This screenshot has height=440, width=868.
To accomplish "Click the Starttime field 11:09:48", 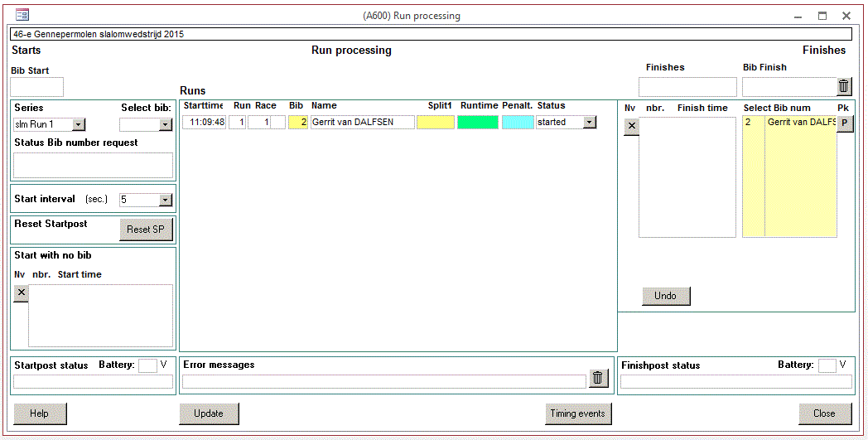I will (205, 123).
